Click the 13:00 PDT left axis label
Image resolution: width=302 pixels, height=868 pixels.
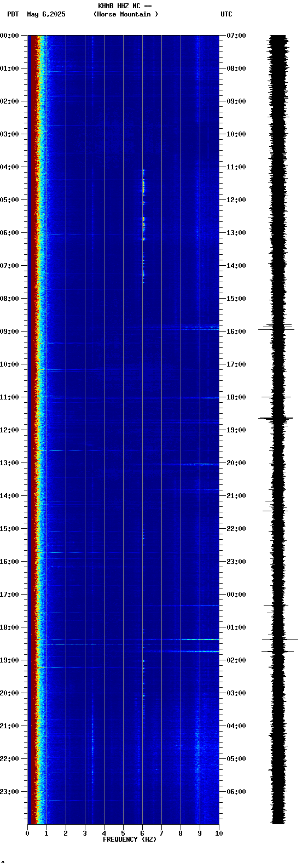click(x=9, y=463)
